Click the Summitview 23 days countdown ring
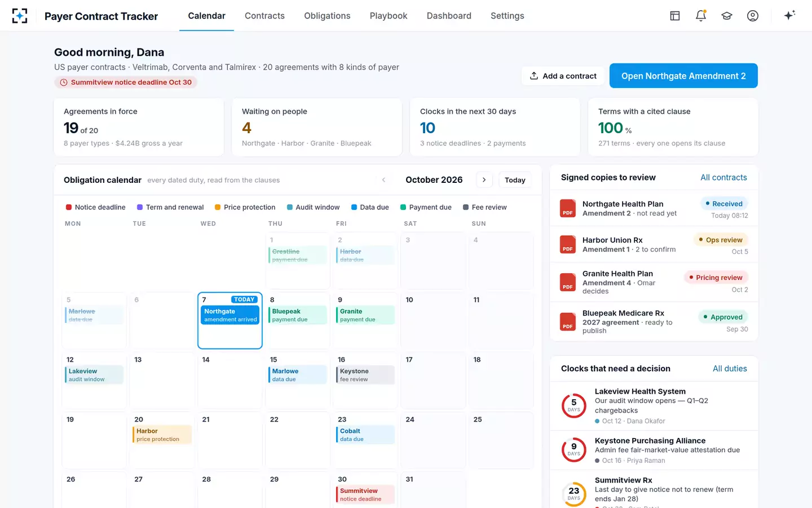 tap(574, 494)
